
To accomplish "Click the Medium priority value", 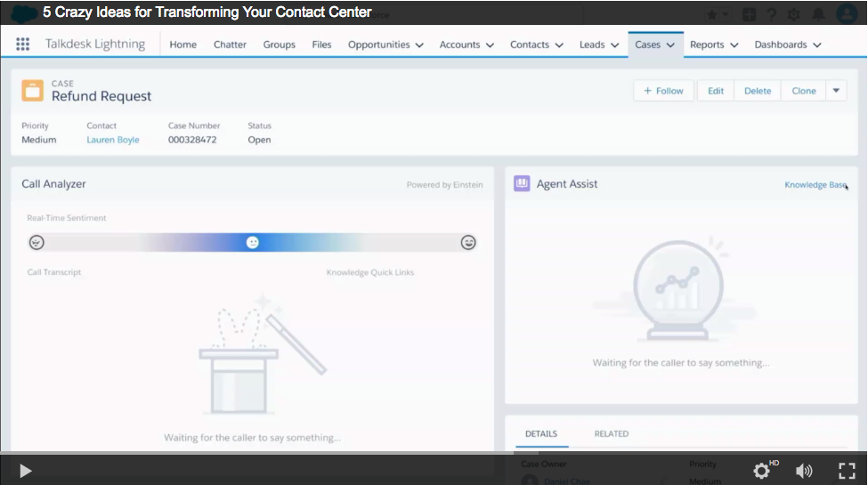I will [x=39, y=140].
